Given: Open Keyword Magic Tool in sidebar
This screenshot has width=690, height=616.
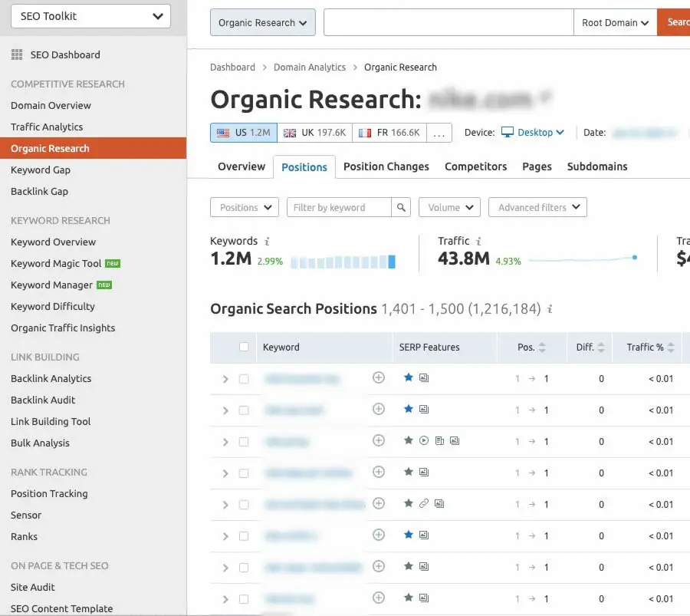Looking at the screenshot, I should [56, 264].
